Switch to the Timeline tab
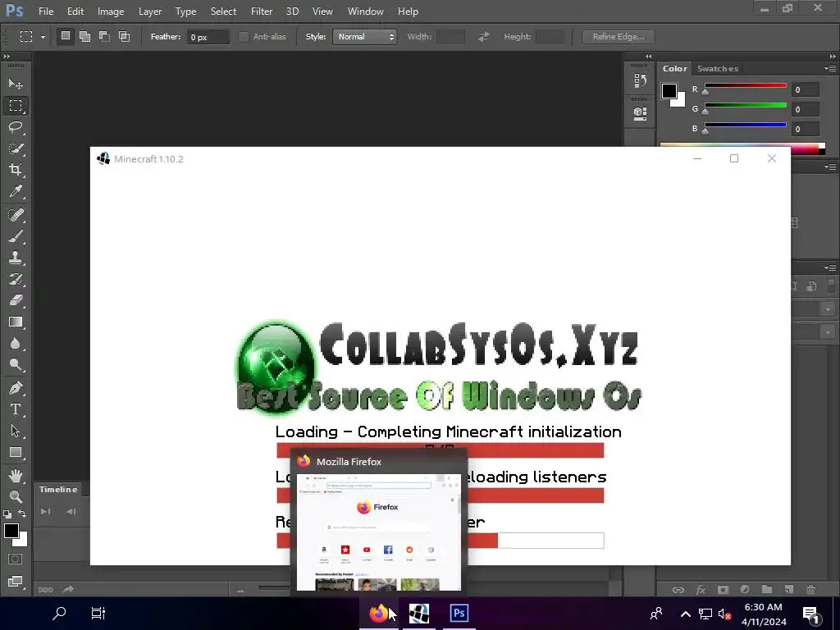 (58, 490)
